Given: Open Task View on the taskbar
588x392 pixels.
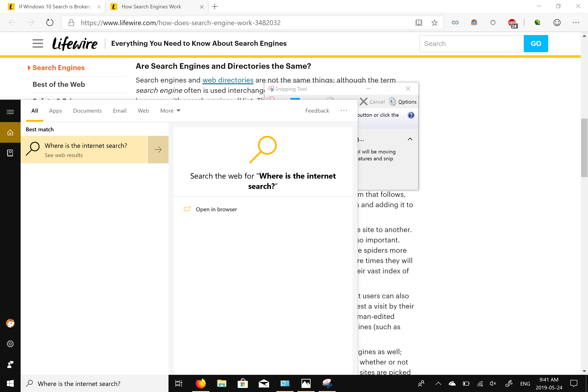Looking at the screenshot, I should point(179,383).
